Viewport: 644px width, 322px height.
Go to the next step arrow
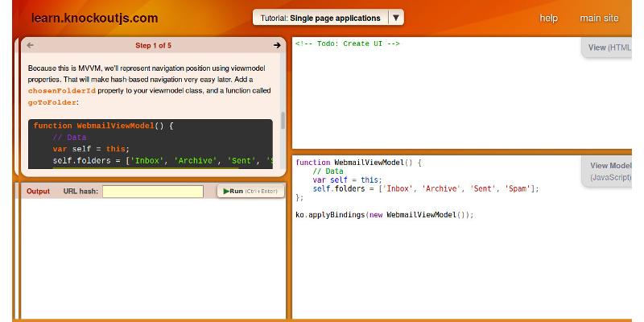pos(277,45)
